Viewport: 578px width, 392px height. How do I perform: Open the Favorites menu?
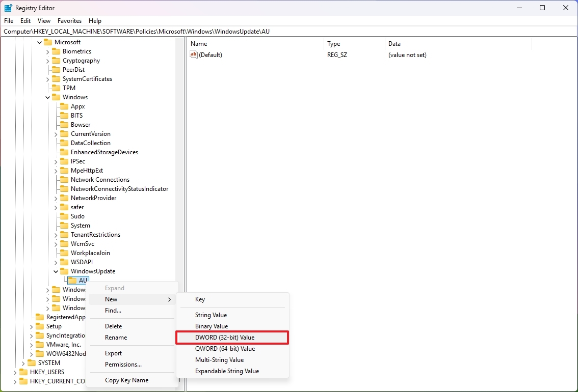point(69,21)
